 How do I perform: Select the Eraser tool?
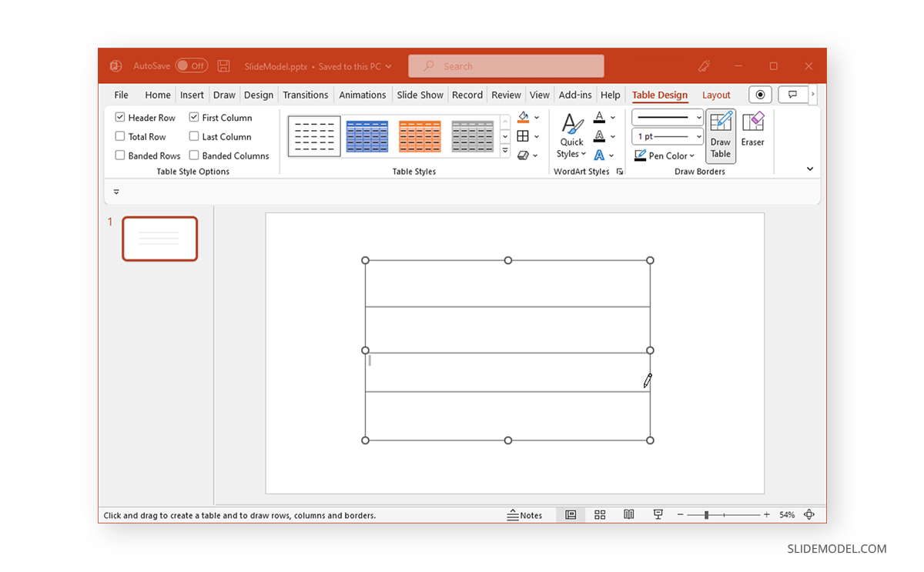coord(753,129)
